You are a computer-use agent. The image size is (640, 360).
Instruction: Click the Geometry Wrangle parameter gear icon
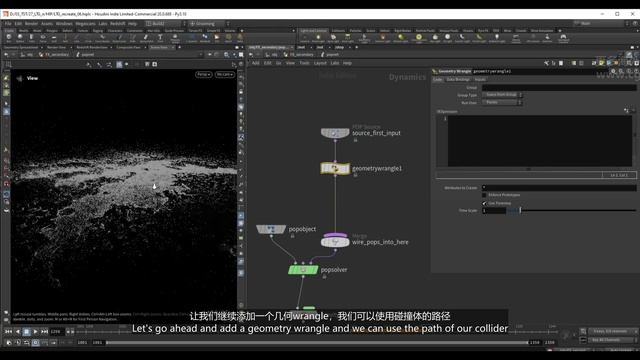[x=613, y=71]
